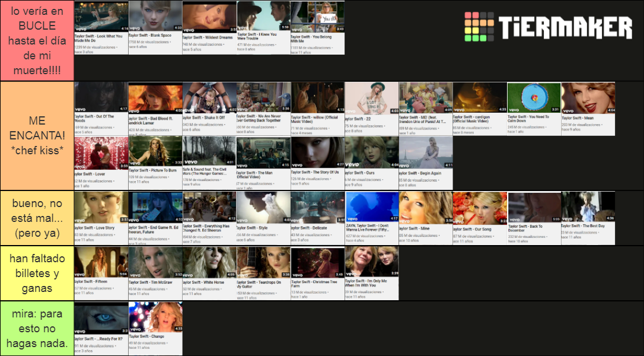
Task: Open the 'Tim McGraw' thumbnail
Action: [155, 274]
